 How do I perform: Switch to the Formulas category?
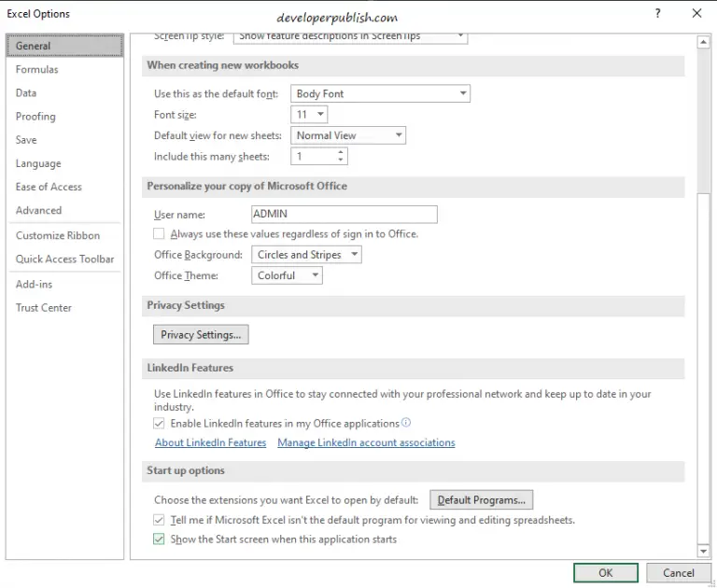tap(37, 70)
